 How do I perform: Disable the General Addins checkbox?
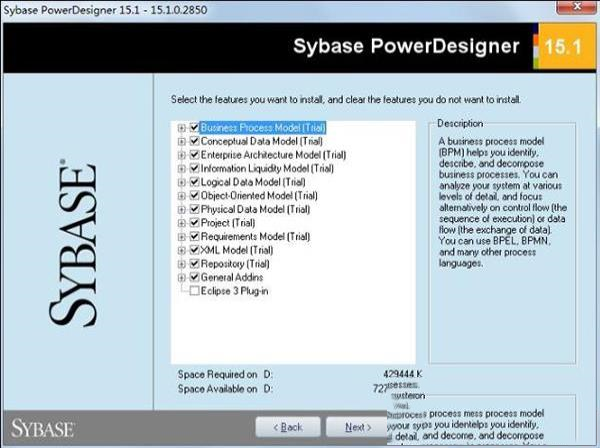coord(194,277)
